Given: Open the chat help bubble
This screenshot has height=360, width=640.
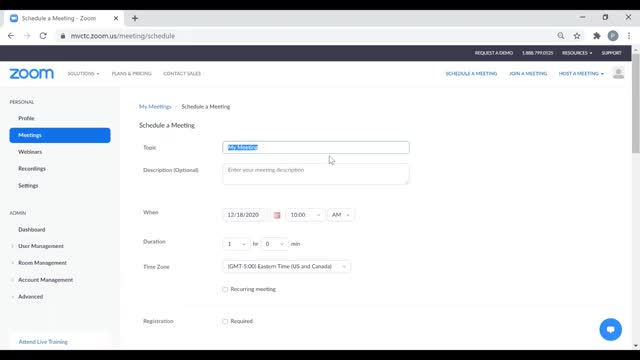Looking at the screenshot, I should (x=610, y=329).
